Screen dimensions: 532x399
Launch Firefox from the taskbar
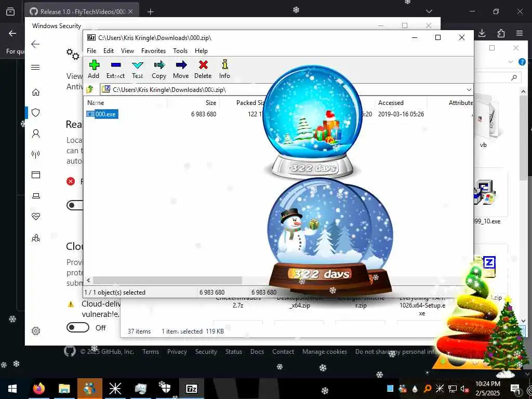39,389
